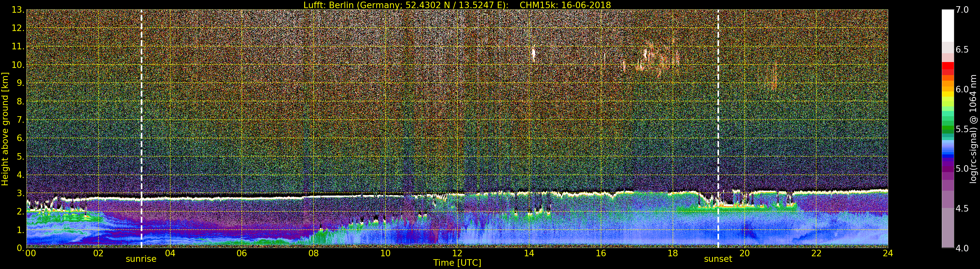This screenshot has height=269, width=980.
Task: Click time axis tick "20"
Action: pyautogui.click(x=745, y=253)
